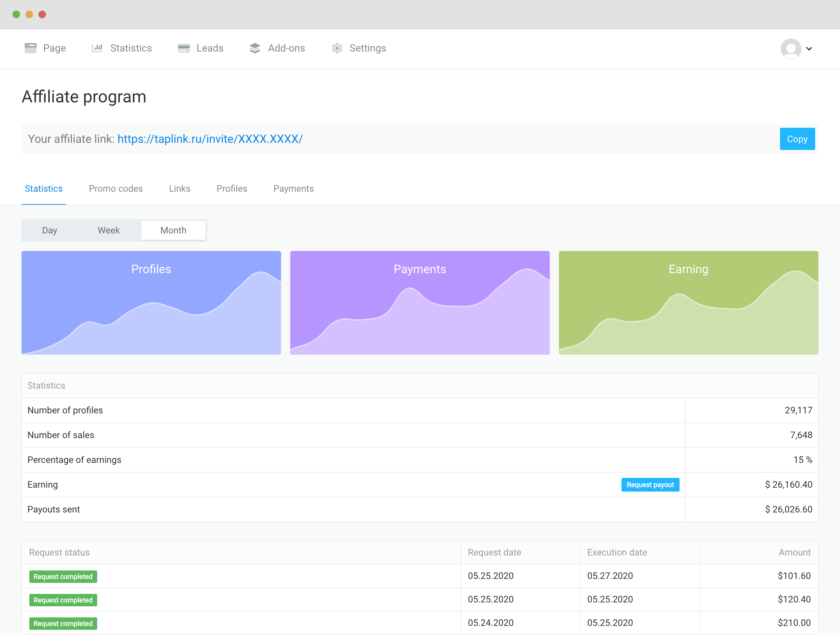840x635 pixels.
Task: Click the purple Payments chart card
Action: tap(420, 303)
